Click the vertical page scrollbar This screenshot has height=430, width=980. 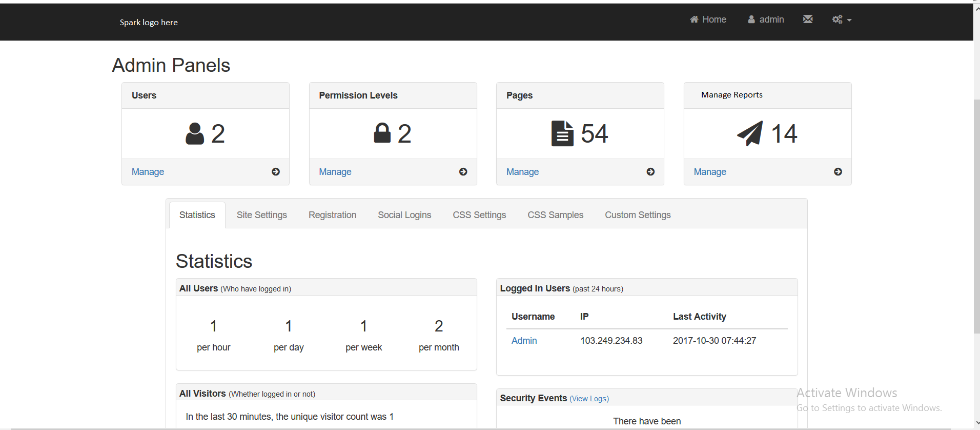(976, 216)
